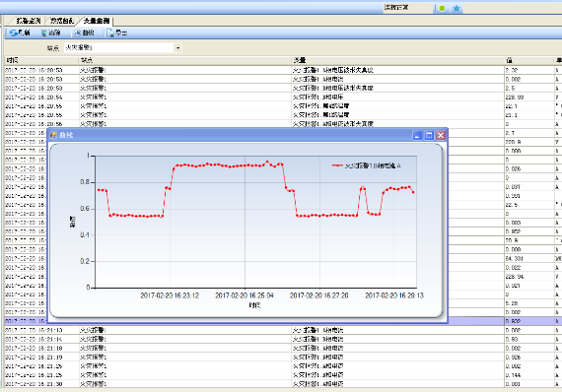Click the 清除 clear button label
This screenshot has width=562, height=392.
point(54,33)
